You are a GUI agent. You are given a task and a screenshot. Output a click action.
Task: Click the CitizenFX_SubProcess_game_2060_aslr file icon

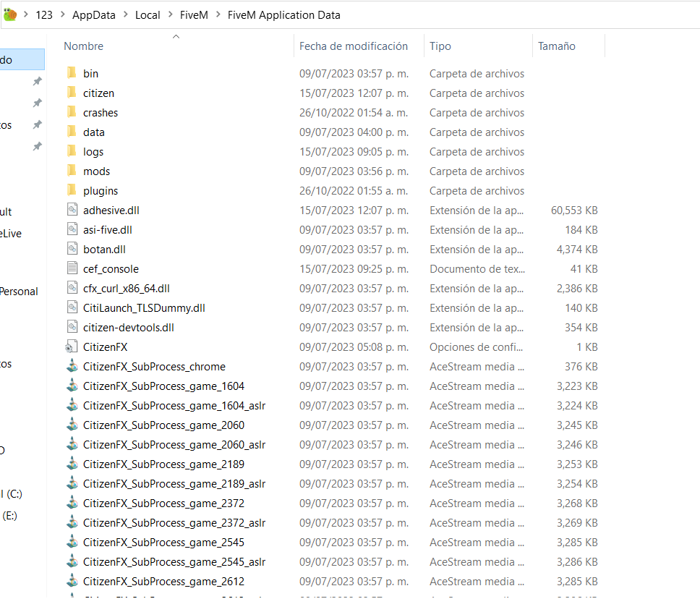point(72,444)
